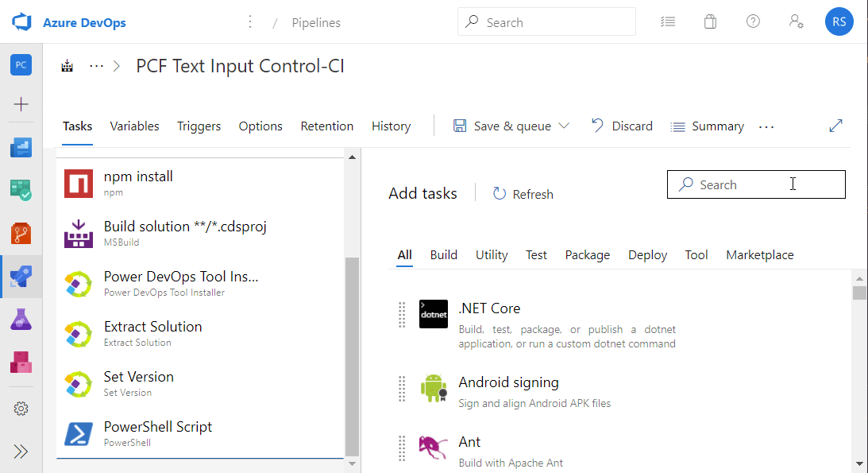The image size is (868, 473).
Task: Open the Help question mark icon
Action: [753, 21]
